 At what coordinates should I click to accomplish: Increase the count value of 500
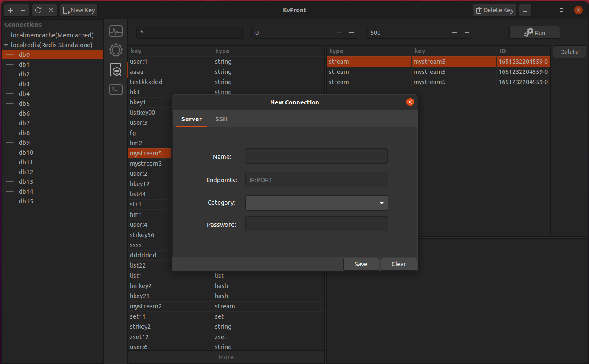tap(467, 33)
